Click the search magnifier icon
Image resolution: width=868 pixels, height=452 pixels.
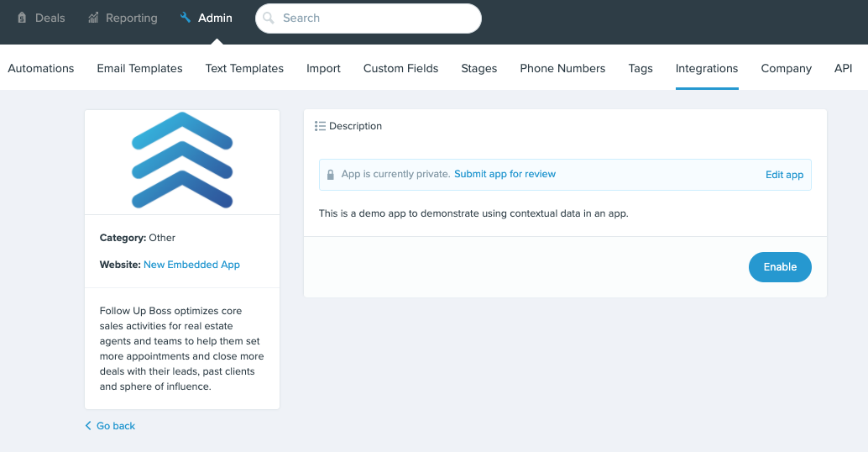(269, 18)
